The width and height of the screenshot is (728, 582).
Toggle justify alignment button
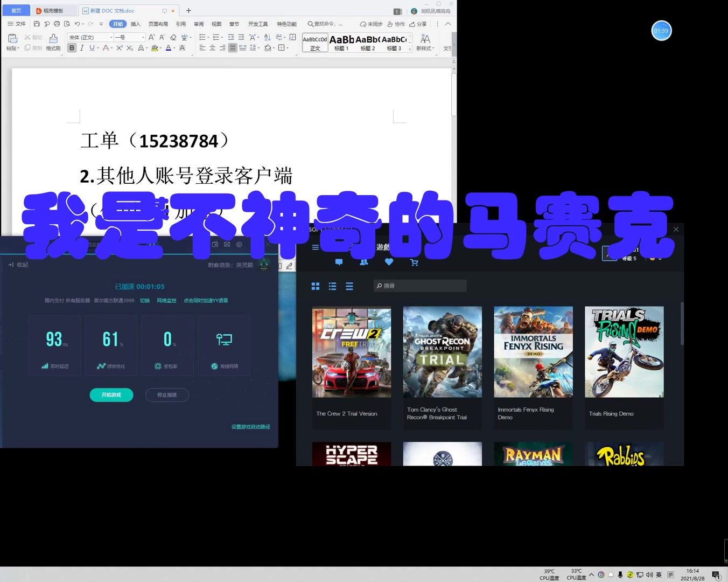[x=233, y=48]
